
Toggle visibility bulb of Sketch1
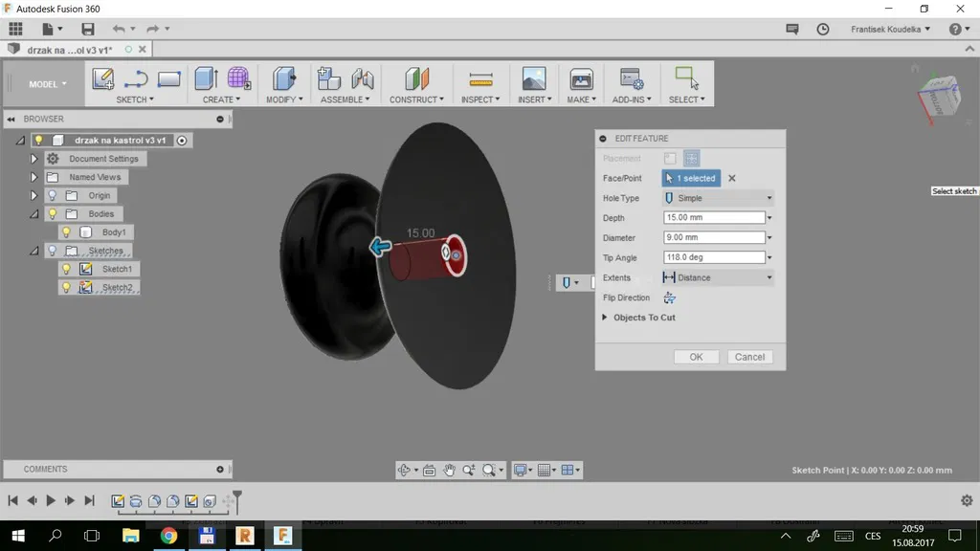coord(66,269)
